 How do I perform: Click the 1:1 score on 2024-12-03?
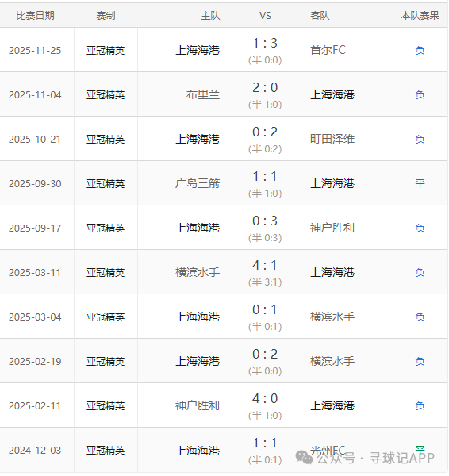point(265,443)
